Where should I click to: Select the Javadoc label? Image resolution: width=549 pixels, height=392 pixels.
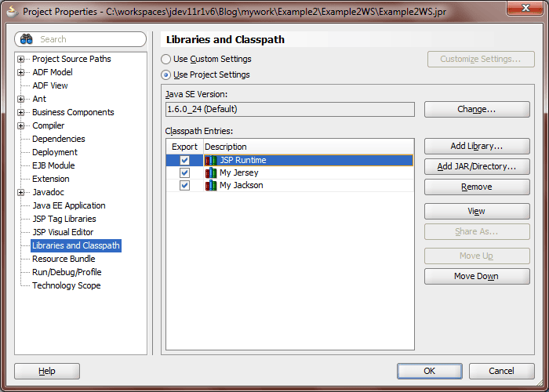49,192
